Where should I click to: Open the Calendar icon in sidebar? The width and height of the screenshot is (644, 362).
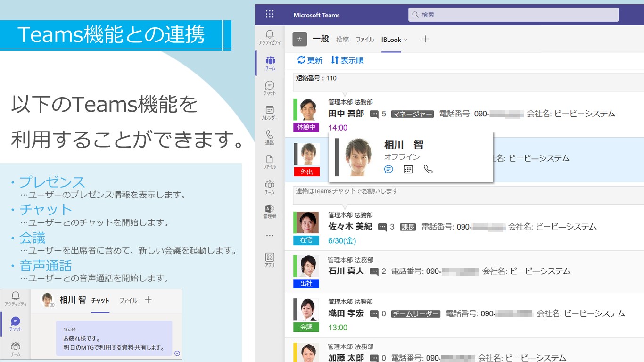tap(270, 113)
